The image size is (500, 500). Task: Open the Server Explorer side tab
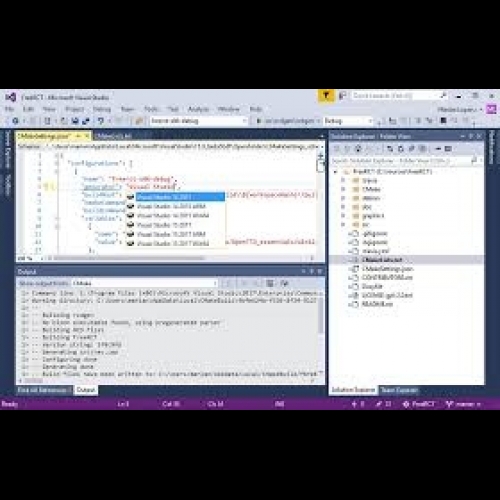coord(7,149)
